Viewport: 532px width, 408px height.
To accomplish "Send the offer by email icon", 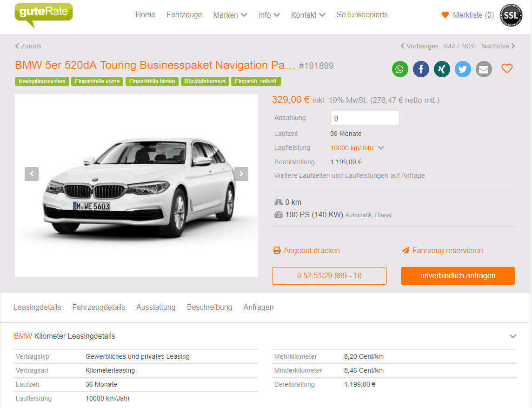I will [484, 69].
